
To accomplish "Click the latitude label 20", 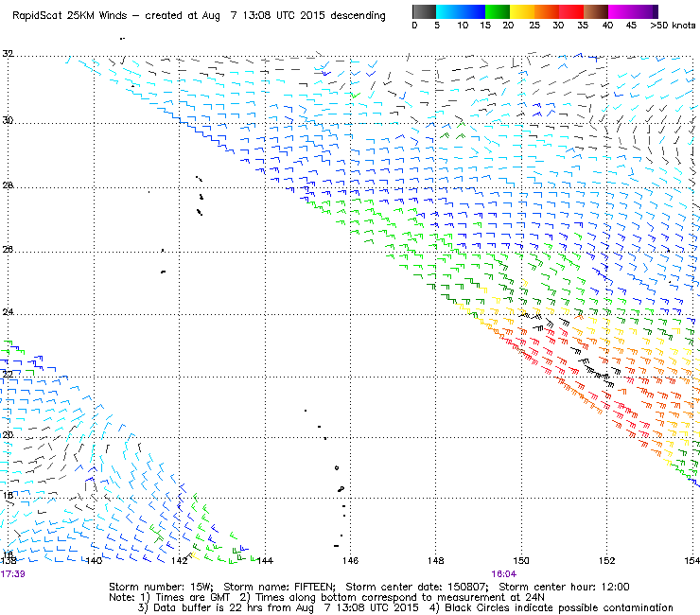I will click(8, 434).
